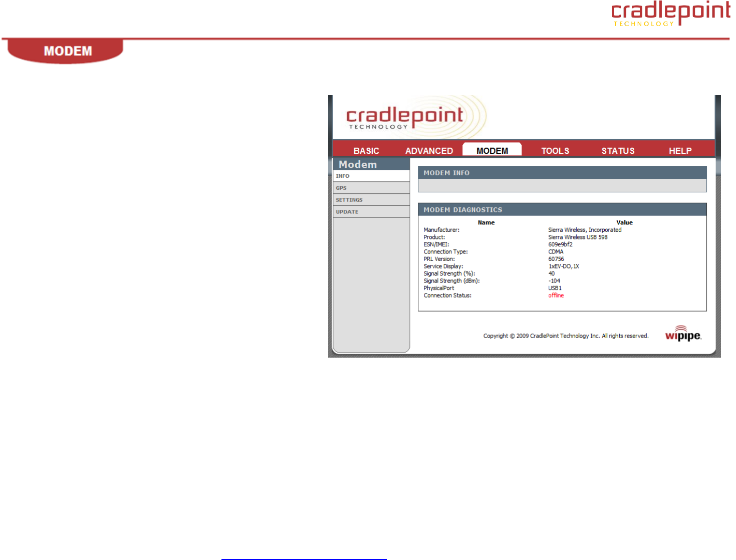Click the ESN/IMEI label
Image resolution: width=736 pixels, height=560 pixels.
tap(436, 244)
